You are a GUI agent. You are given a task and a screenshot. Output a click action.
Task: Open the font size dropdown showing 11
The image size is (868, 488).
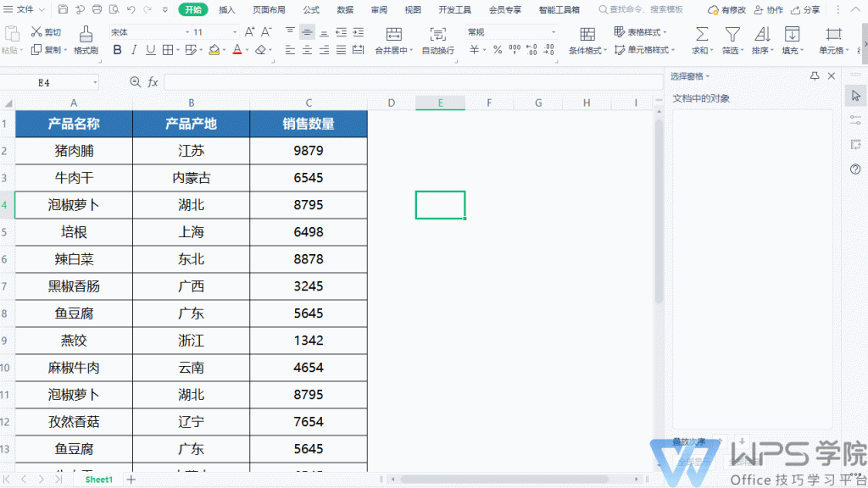coord(235,32)
